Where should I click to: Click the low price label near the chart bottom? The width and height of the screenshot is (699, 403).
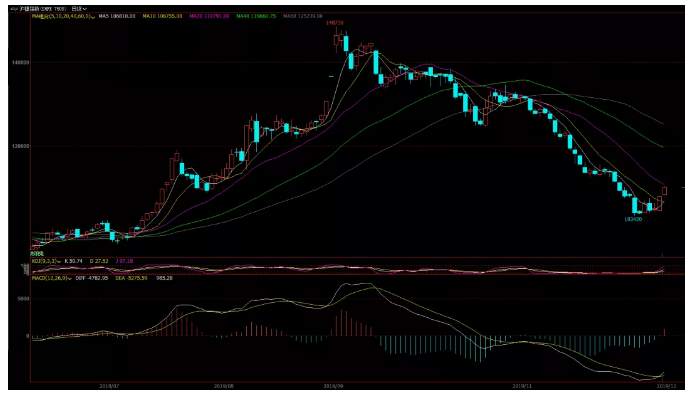pyautogui.click(x=633, y=219)
